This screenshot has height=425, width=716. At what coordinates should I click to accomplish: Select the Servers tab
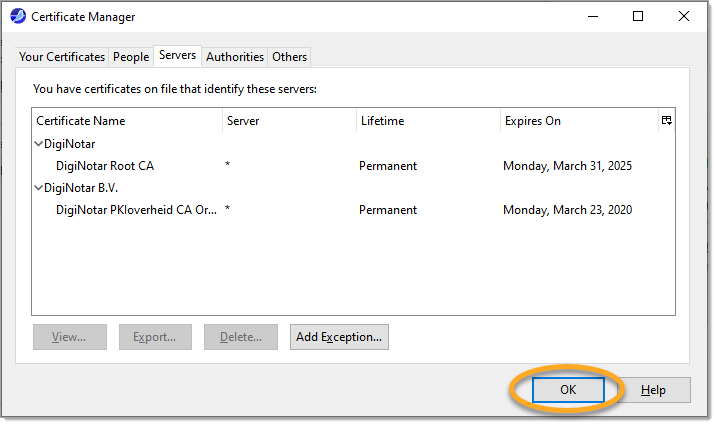pos(177,56)
